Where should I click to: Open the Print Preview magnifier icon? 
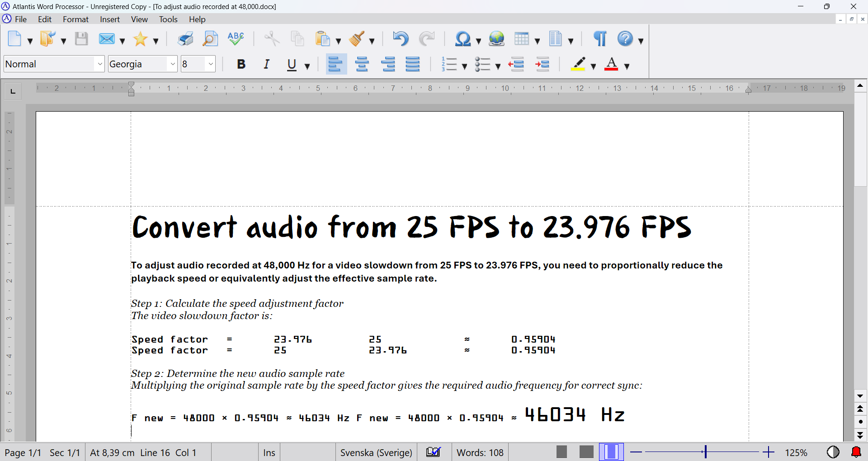pos(210,39)
